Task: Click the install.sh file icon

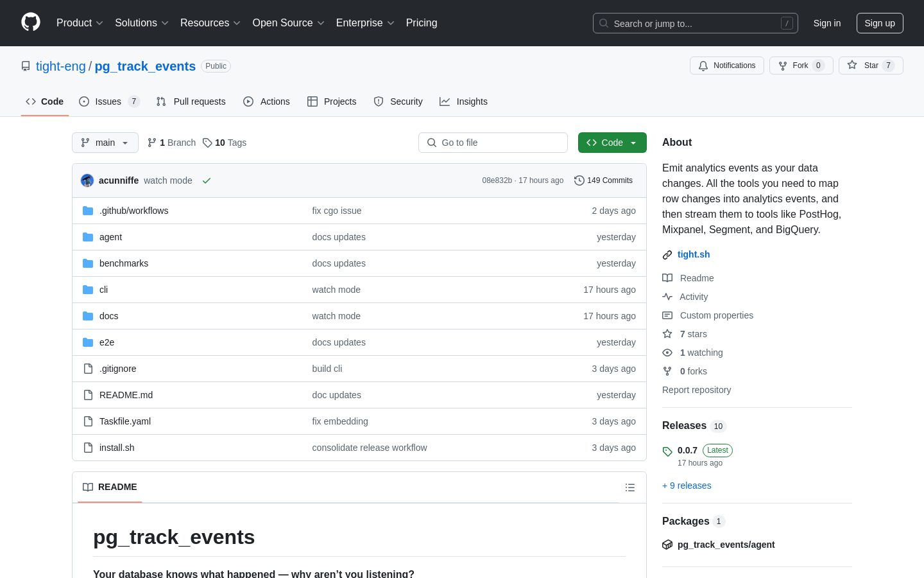Action: (x=88, y=448)
